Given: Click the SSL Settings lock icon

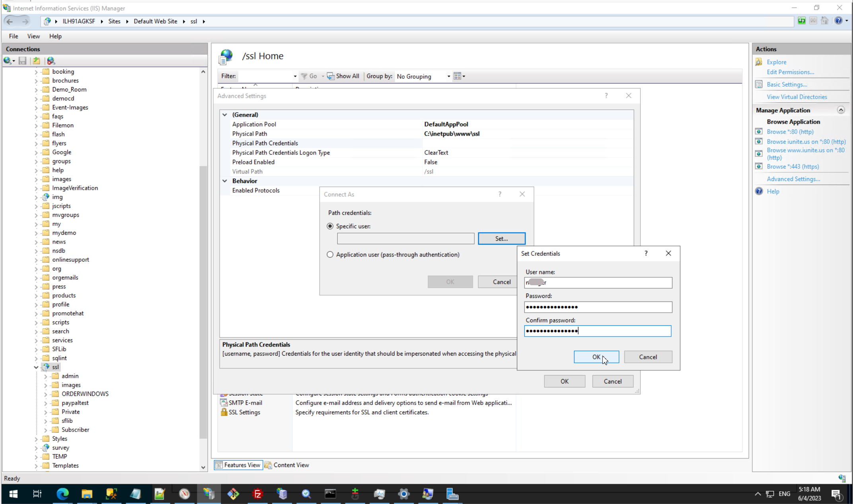Looking at the screenshot, I should point(224,412).
